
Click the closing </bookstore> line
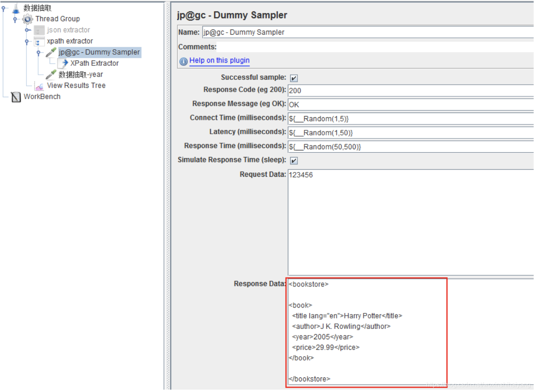(x=310, y=379)
